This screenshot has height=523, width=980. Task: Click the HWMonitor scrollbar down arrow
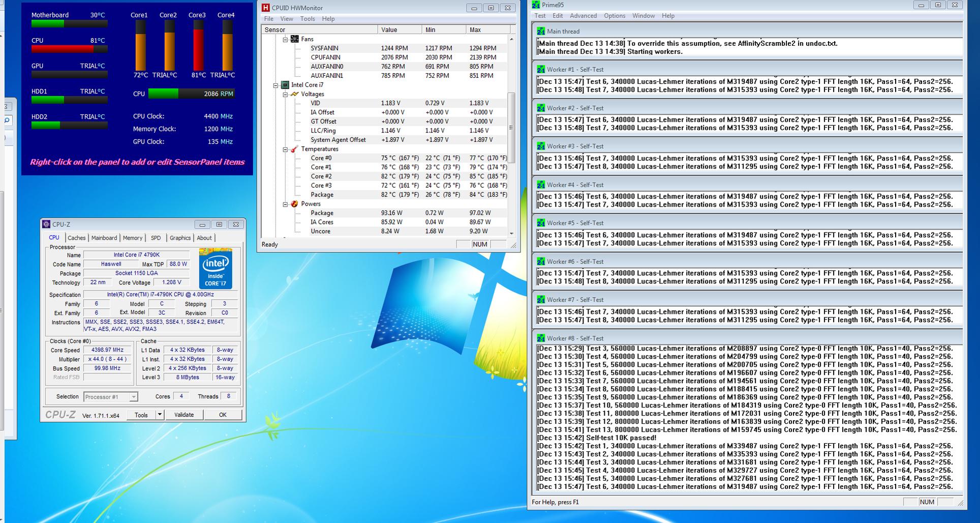[511, 234]
